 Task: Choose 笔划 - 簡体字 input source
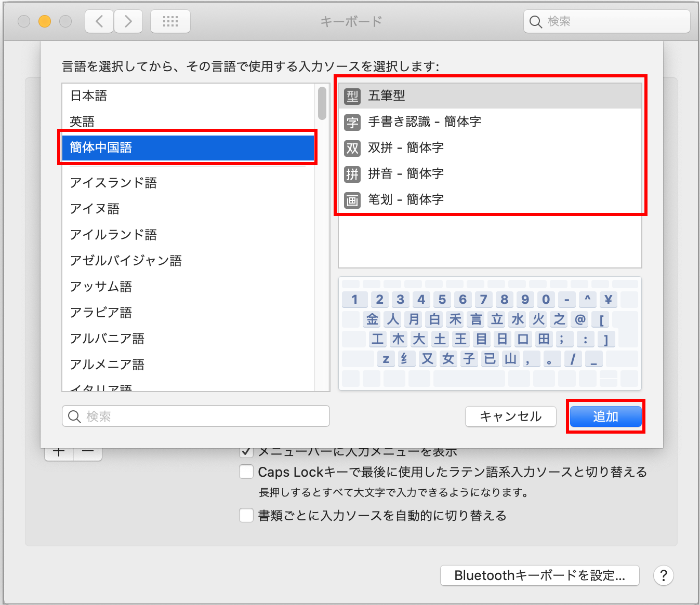pos(490,200)
